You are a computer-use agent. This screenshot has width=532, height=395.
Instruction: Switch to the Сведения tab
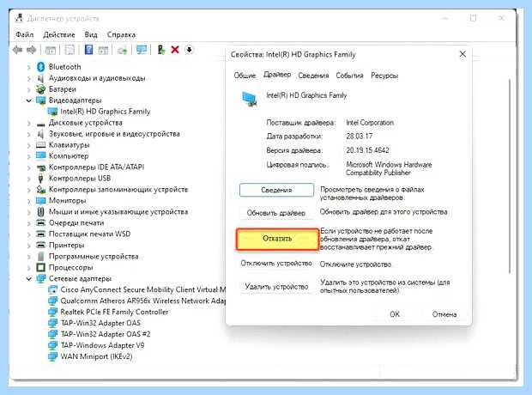pos(313,76)
